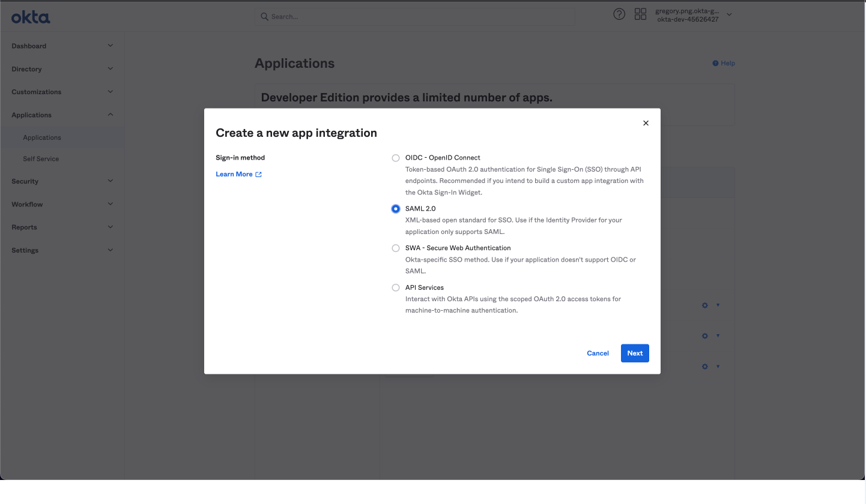The image size is (866, 504).
Task: Select the OIDC - OpenID Connect sign-in method
Action: tap(395, 158)
